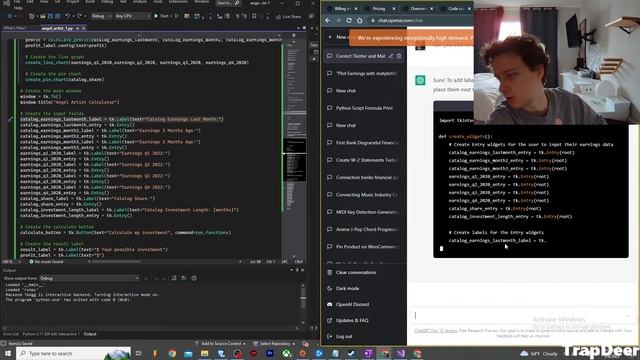
Task: Reload the chat.openai.com page
Action: (349, 20)
